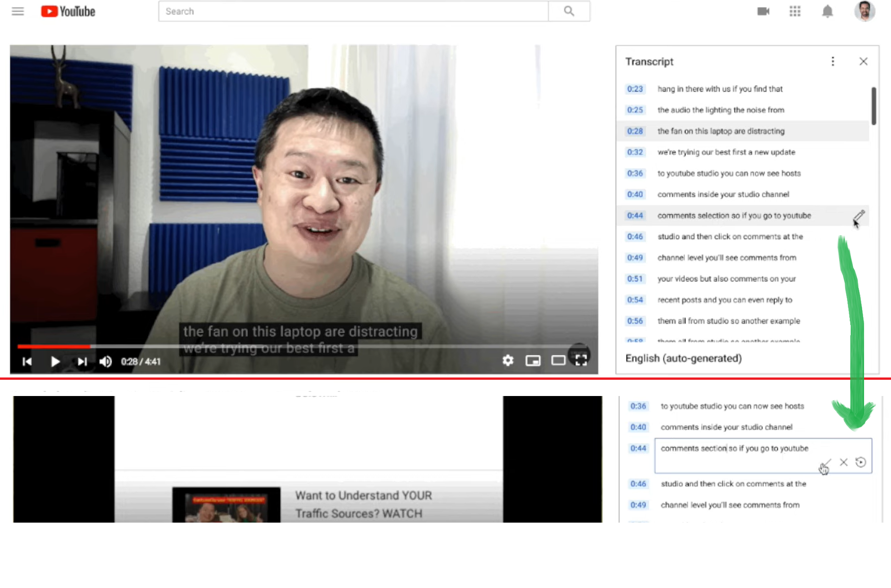Toggle theater mode
The height and width of the screenshot is (588, 891).
558,360
